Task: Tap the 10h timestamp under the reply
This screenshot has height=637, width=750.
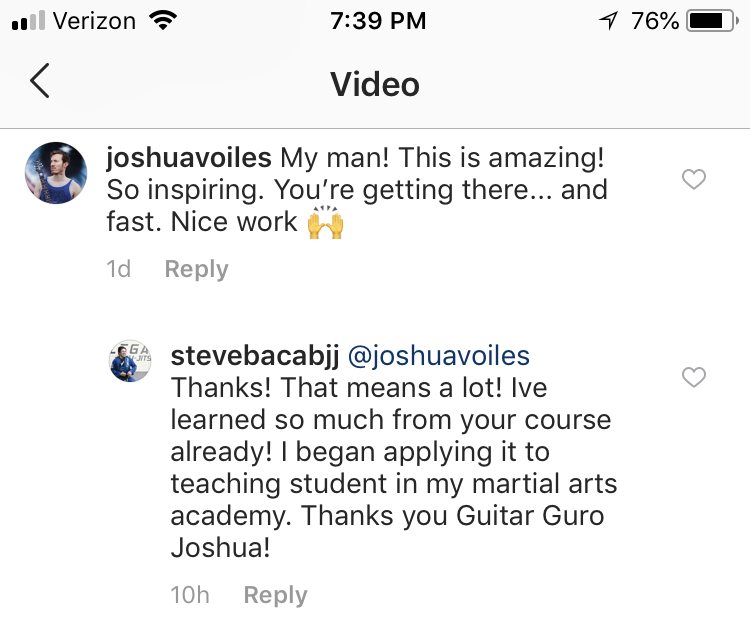Action: pos(190,595)
